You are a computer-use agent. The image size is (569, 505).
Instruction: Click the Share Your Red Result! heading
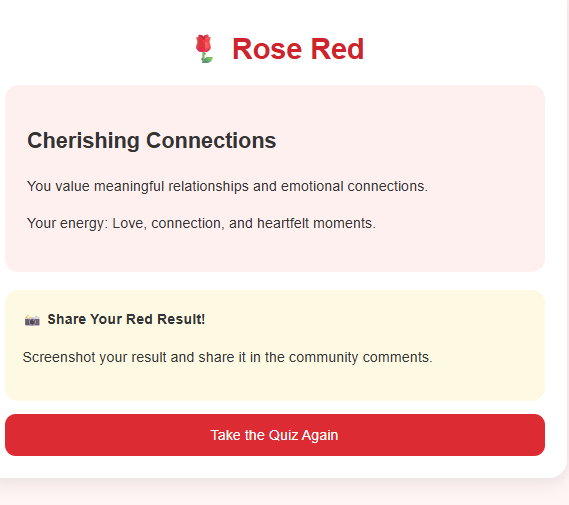(x=126, y=319)
